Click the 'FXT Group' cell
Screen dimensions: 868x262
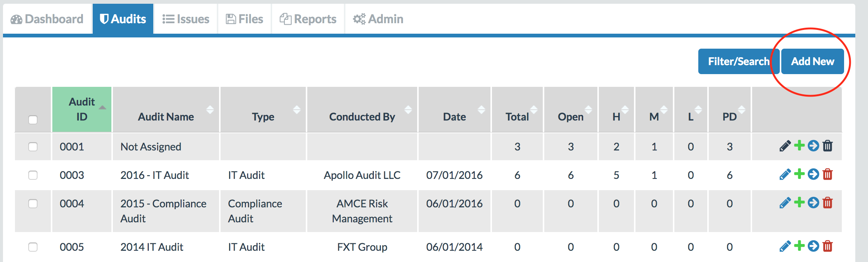(362, 247)
